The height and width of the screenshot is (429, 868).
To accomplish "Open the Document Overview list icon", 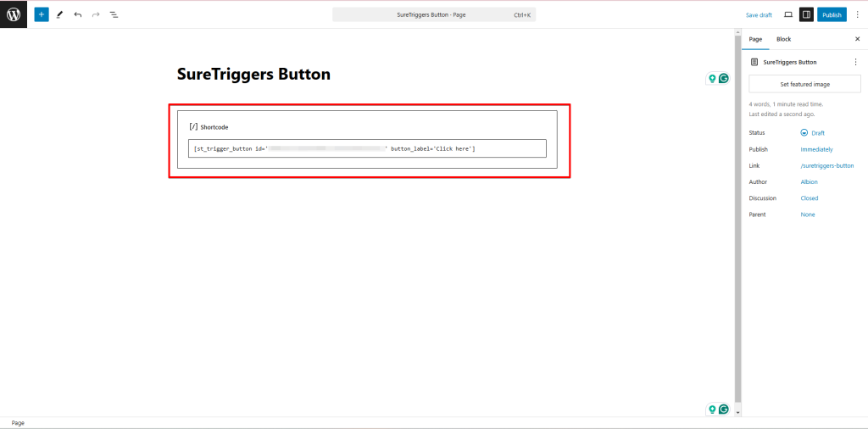I will pos(114,14).
